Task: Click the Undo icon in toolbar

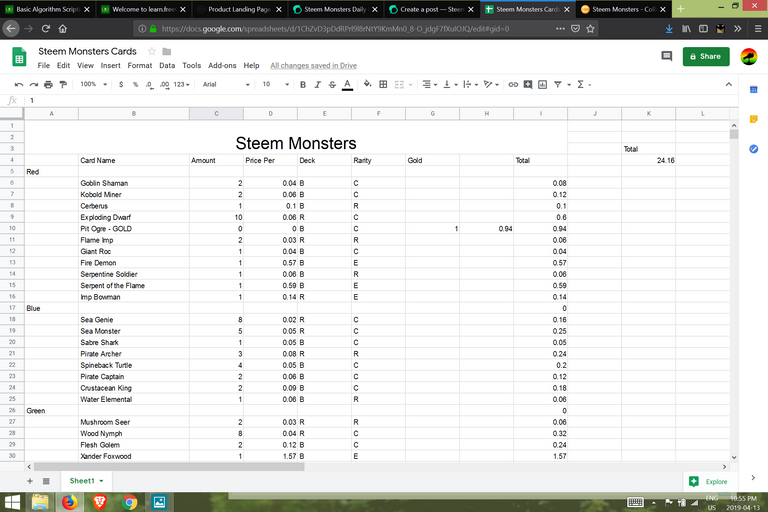Action: tap(19, 85)
